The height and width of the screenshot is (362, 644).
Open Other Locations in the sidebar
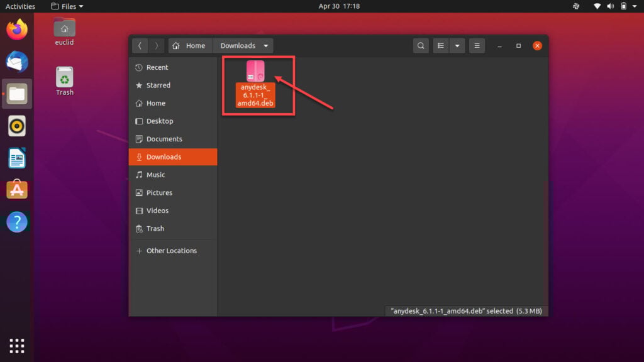173,251
